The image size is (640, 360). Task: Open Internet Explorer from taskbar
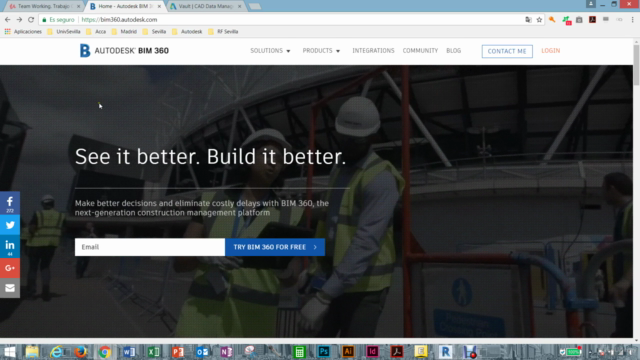pos(56,352)
